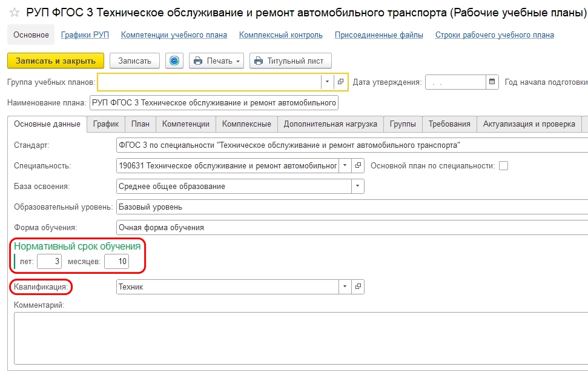
Task: Click the Стандарт field
Action: pos(352,145)
